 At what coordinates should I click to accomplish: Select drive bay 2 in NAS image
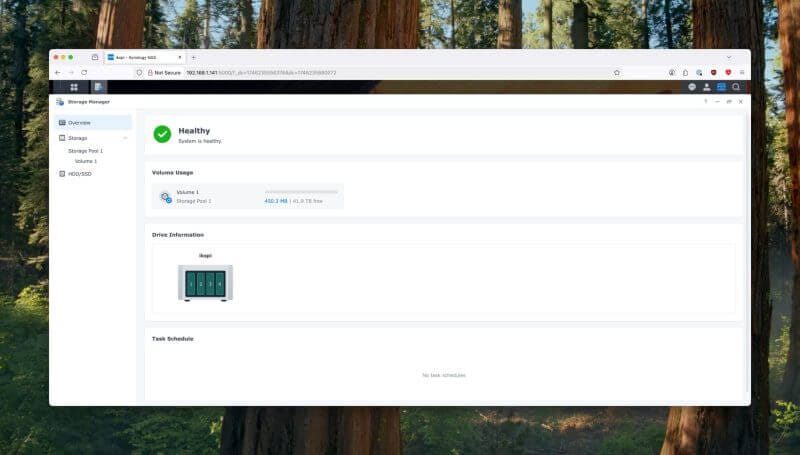pos(201,284)
